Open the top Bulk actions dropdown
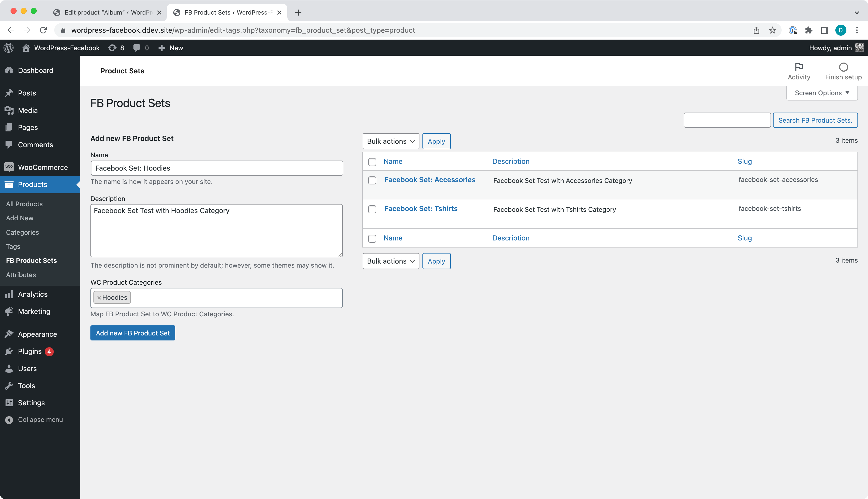 391,141
